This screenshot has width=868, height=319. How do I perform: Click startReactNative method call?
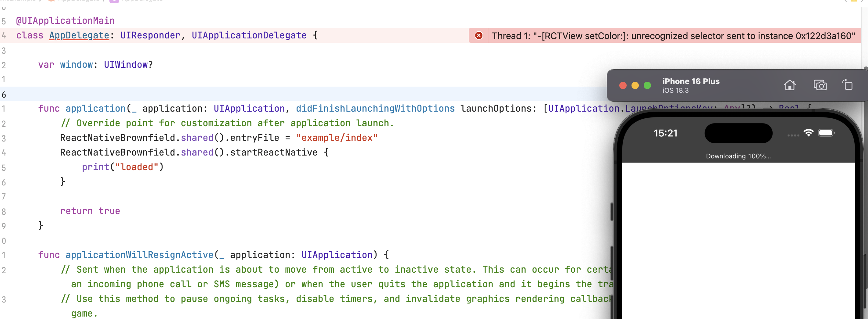click(274, 152)
